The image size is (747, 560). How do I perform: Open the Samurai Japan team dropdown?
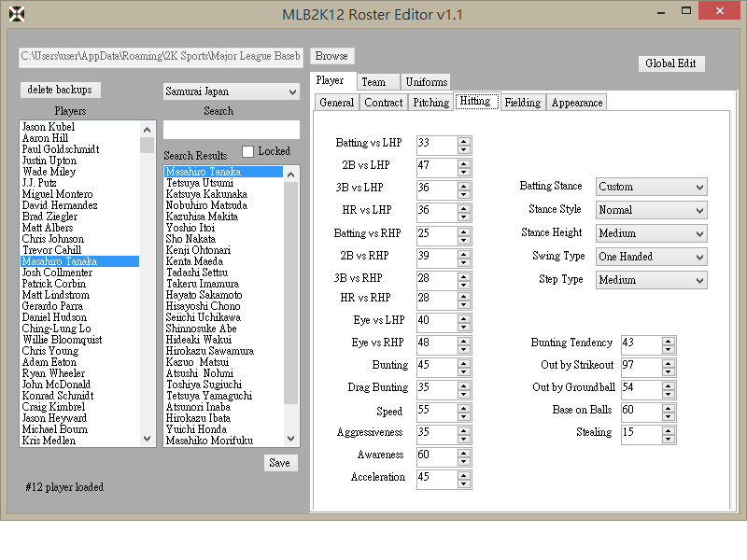(x=231, y=91)
